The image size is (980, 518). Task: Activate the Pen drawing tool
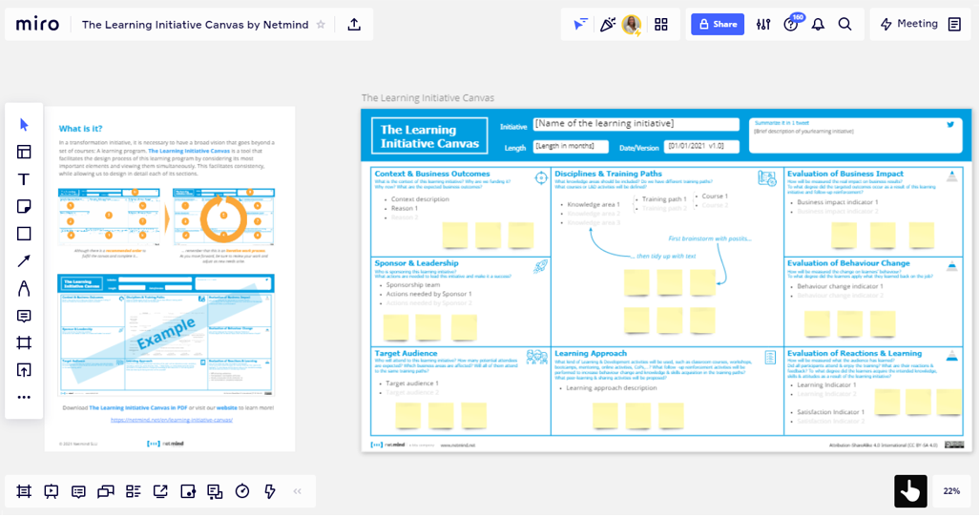tap(24, 288)
